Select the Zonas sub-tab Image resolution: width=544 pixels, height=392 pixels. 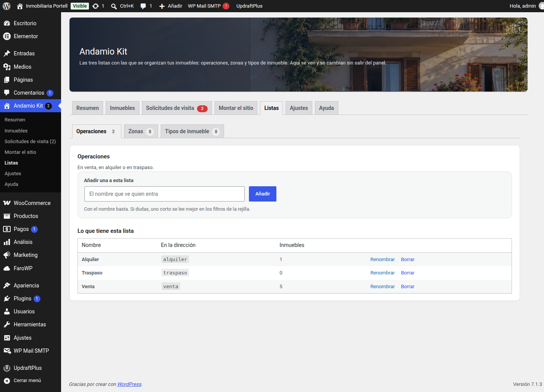pos(141,131)
